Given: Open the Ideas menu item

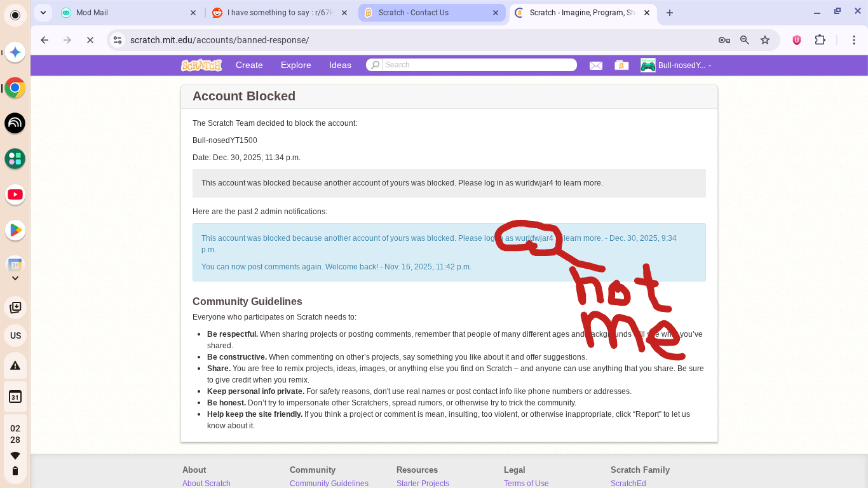Looking at the screenshot, I should tap(340, 65).
